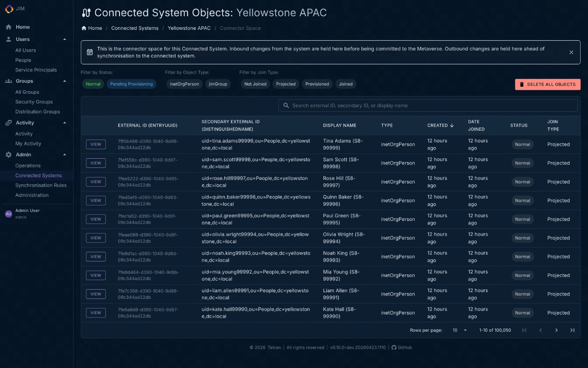This screenshot has height=368, width=588.
Task: Select the Users icon in the sidebar
Action: 8,39
